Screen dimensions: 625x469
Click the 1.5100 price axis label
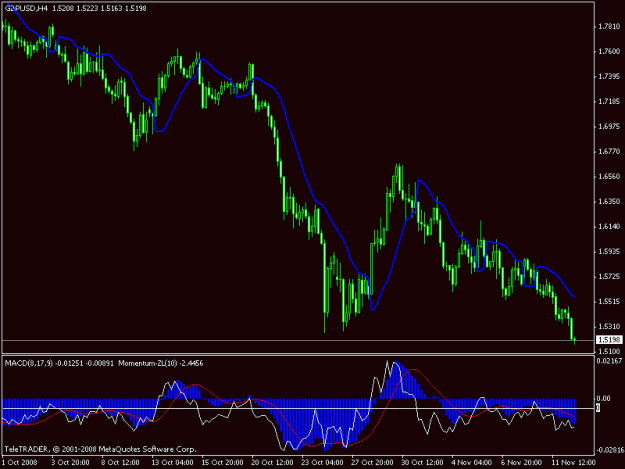click(x=609, y=351)
